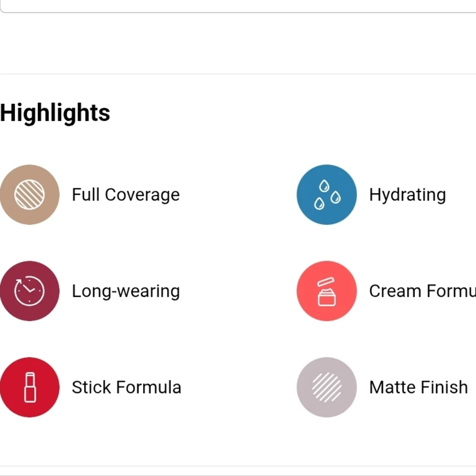476x476 pixels.
Task: Click the divider line above the Highlights heading
Action: pyautogui.click(x=238, y=74)
